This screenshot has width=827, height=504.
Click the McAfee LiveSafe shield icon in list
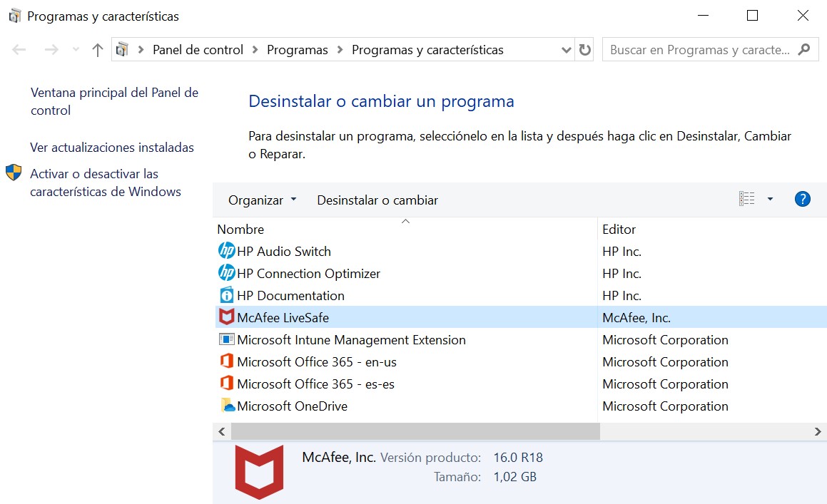(x=226, y=317)
